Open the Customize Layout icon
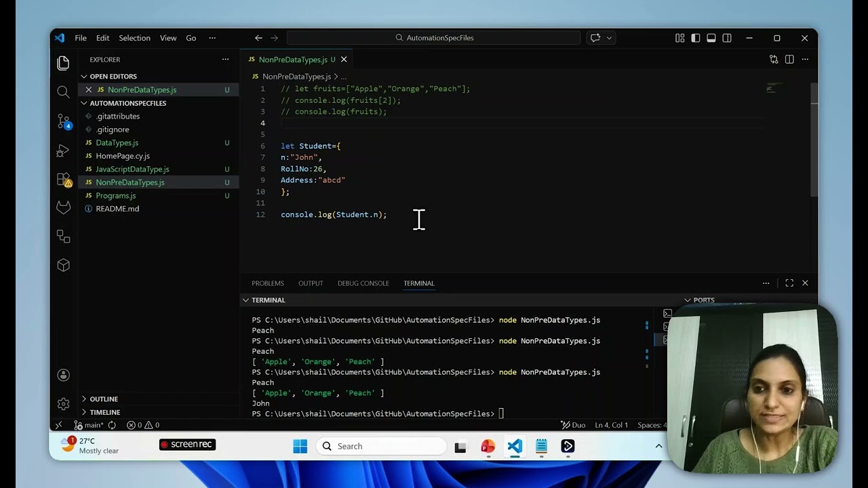Screen dimensions: 868x488 679,38
